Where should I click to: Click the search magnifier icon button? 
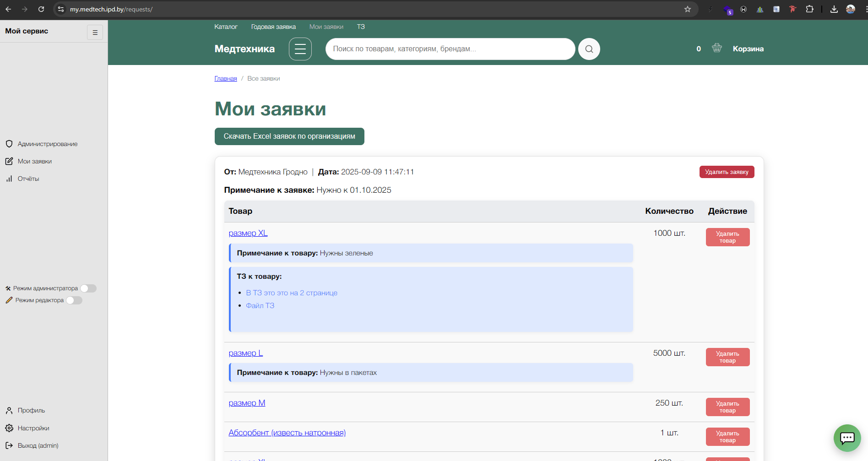click(589, 49)
